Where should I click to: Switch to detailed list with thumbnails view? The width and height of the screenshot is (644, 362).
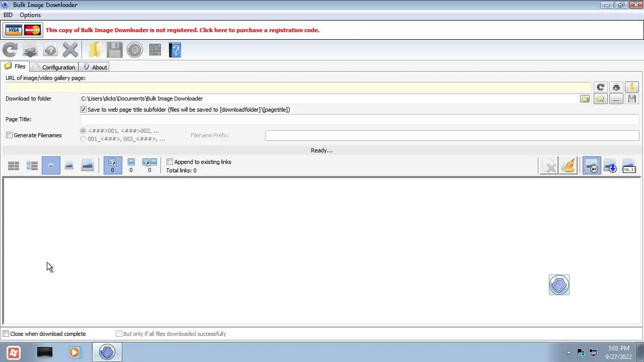pos(32,166)
